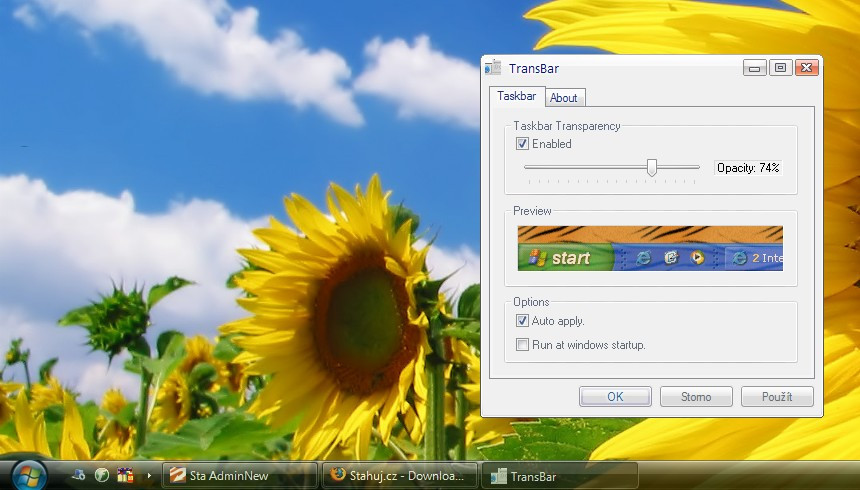Minimize the TransBar window
Viewport: 860px width, 490px height.
click(755, 68)
